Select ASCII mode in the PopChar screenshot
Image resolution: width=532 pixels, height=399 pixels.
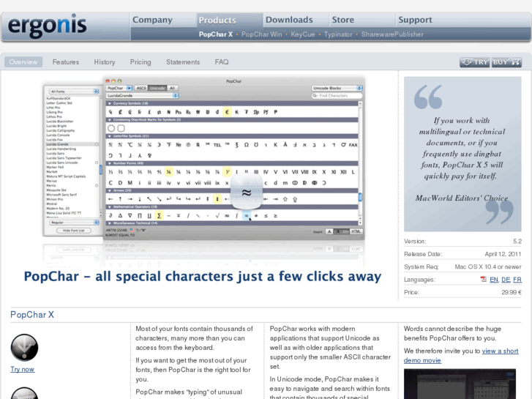tap(141, 88)
